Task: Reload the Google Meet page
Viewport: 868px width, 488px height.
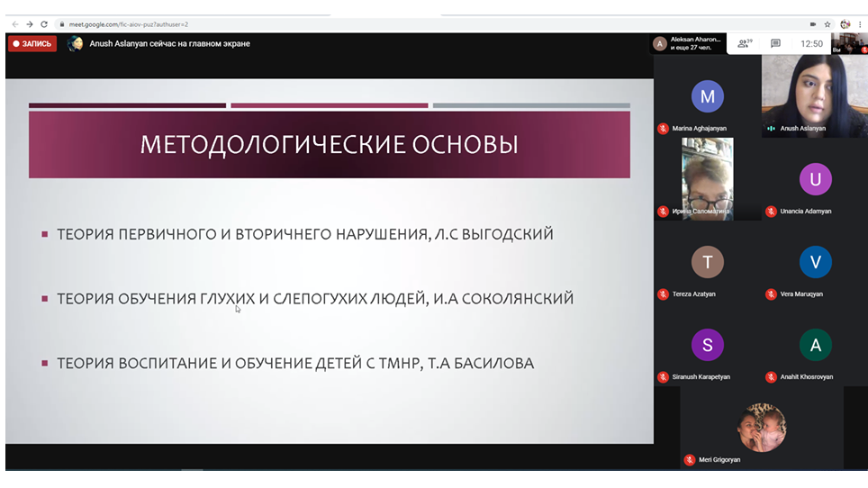Action: click(x=44, y=24)
